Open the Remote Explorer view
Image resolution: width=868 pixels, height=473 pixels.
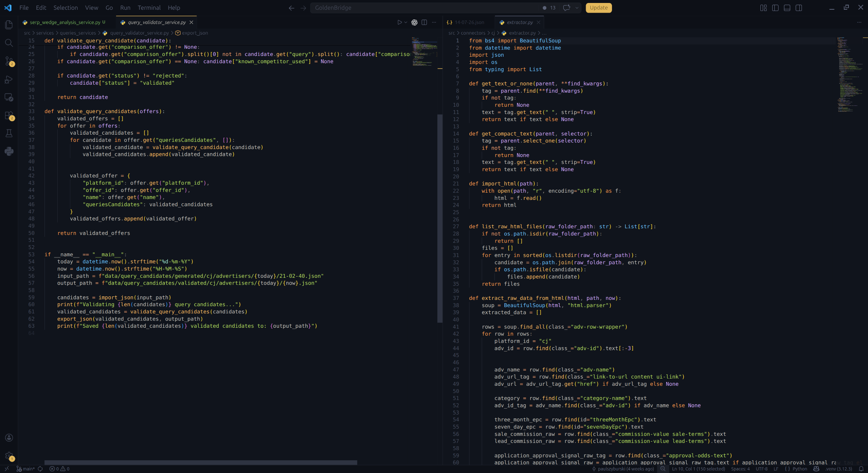[x=9, y=97]
